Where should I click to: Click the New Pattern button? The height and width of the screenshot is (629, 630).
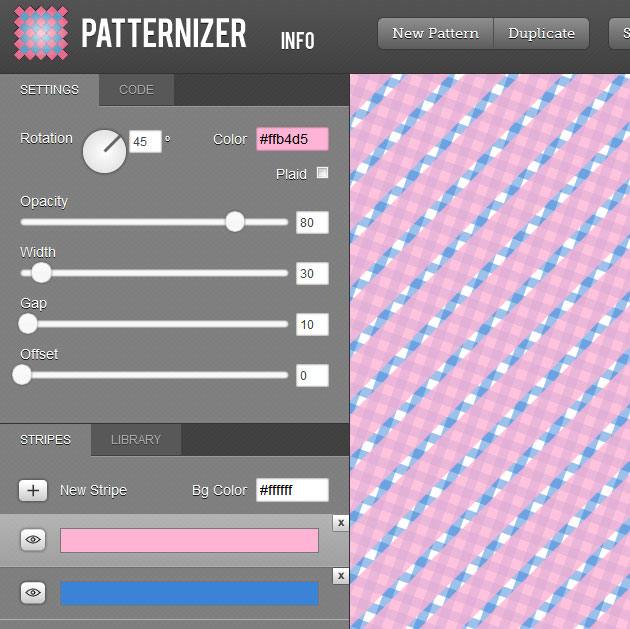coord(435,33)
